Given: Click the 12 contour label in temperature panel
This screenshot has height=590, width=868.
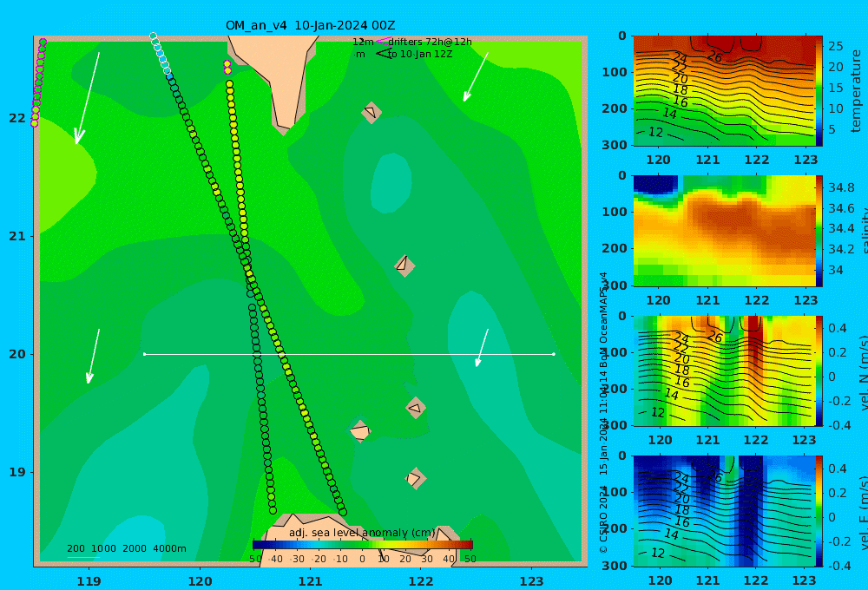Looking at the screenshot, I should [x=655, y=132].
